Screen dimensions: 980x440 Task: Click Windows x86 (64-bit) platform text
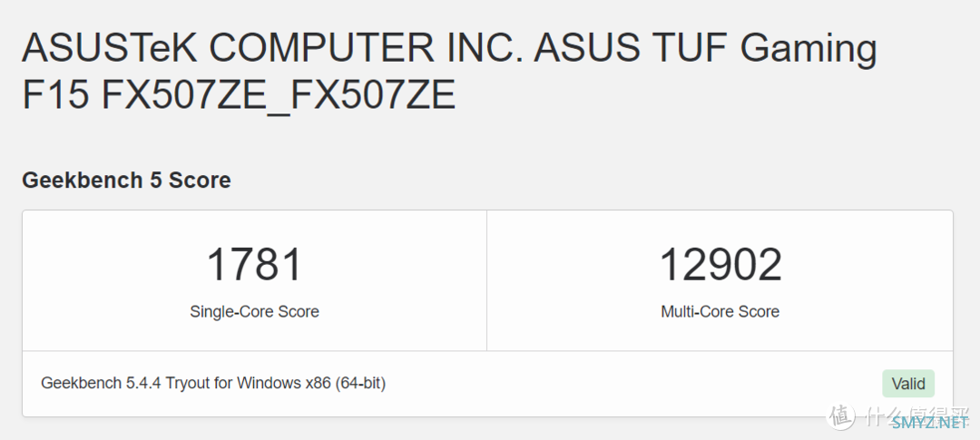pos(311,384)
